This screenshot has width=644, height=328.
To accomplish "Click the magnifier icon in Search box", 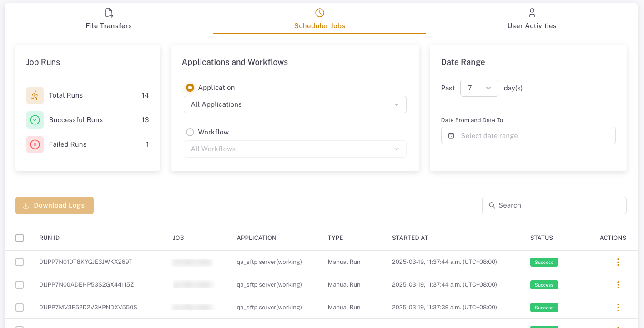I will 492,205.
